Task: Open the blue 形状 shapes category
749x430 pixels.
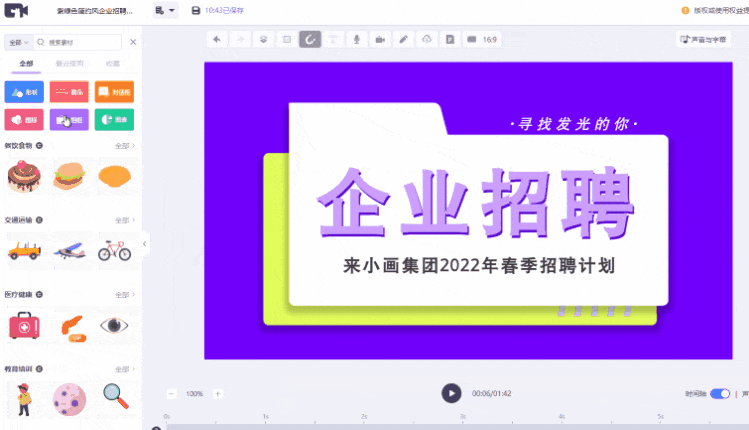Action: tap(24, 92)
